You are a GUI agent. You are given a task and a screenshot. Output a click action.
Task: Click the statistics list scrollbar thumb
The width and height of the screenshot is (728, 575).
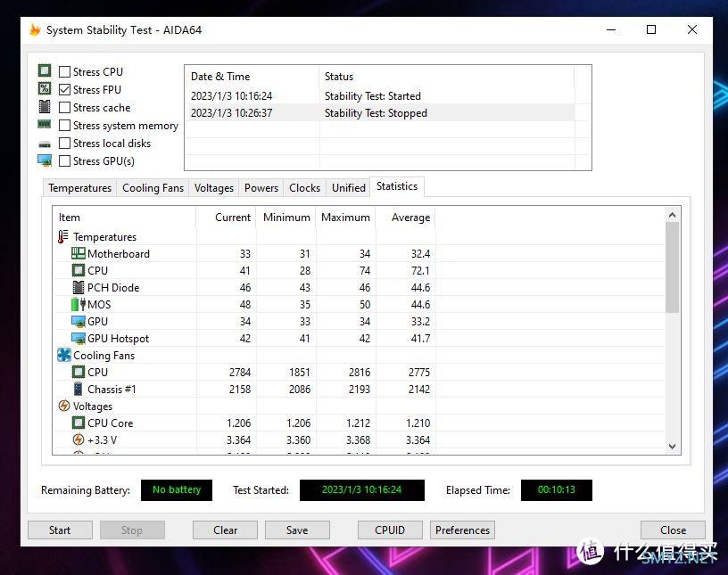673,267
